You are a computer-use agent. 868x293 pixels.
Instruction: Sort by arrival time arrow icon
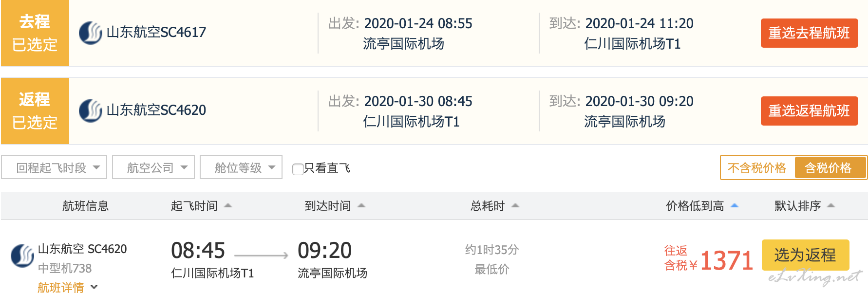click(x=361, y=206)
